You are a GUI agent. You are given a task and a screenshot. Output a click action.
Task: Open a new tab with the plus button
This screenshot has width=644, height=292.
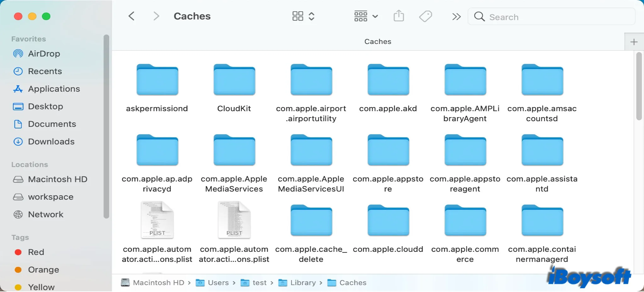[x=634, y=41]
